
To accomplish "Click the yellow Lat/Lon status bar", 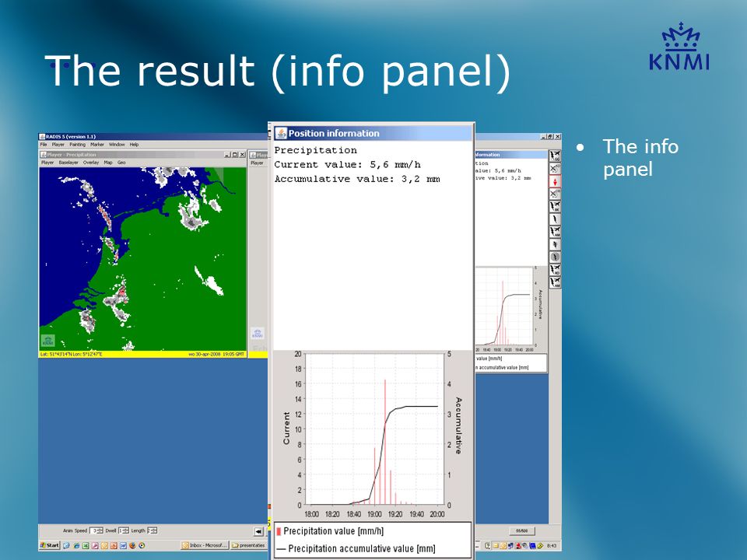I will 143,355.
